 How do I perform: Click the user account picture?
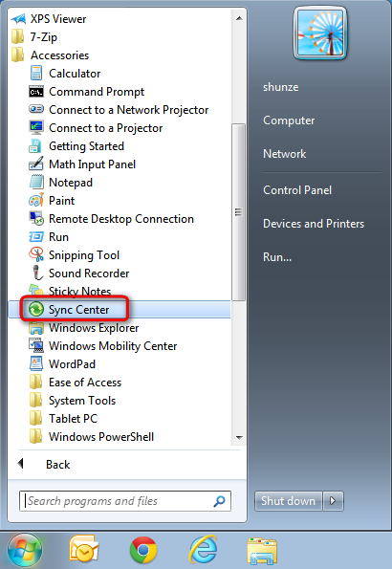pos(320,33)
